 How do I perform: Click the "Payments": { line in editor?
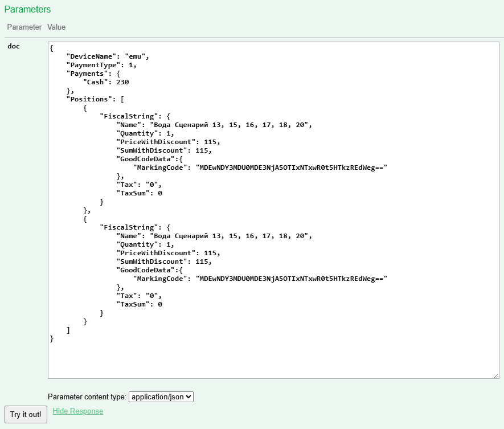click(93, 73)
